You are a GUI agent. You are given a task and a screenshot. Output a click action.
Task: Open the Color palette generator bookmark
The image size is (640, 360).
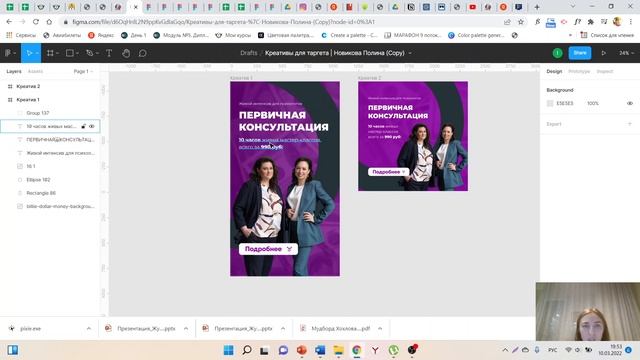476,36
